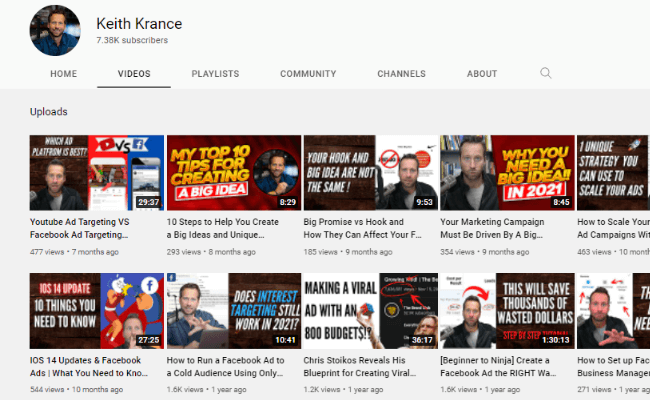This screenshot has width=650, height=400.
Task: Click title How to Set up Facebook Business Manager
Action: point(614,366)
